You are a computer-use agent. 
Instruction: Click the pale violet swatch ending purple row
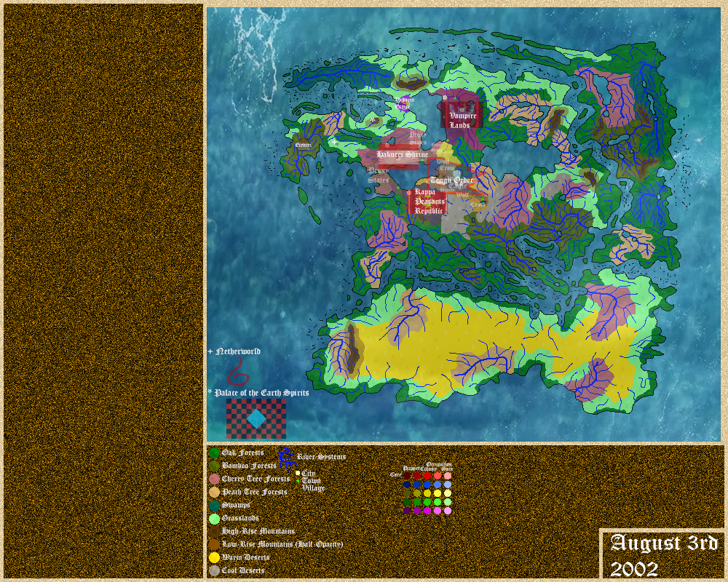pyautogui.click(x=448, y=511)
